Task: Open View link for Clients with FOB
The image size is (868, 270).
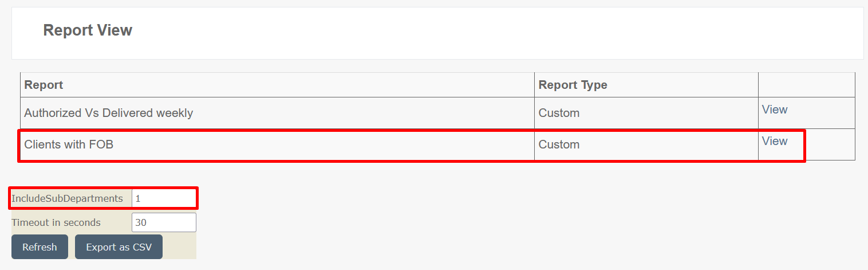Action: [775, 141]
